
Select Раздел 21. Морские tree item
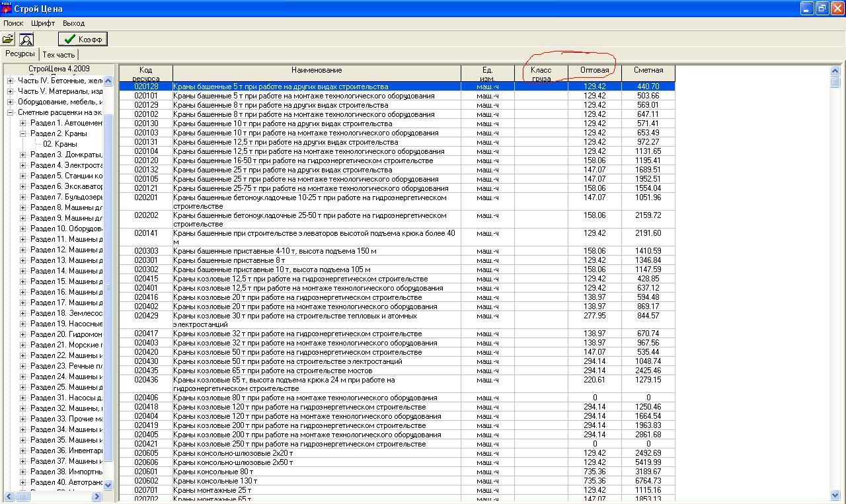pos(66,345)
